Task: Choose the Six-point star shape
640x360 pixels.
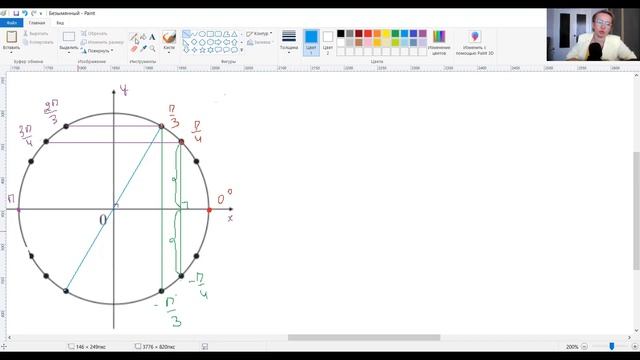Action: click(211, 50)
